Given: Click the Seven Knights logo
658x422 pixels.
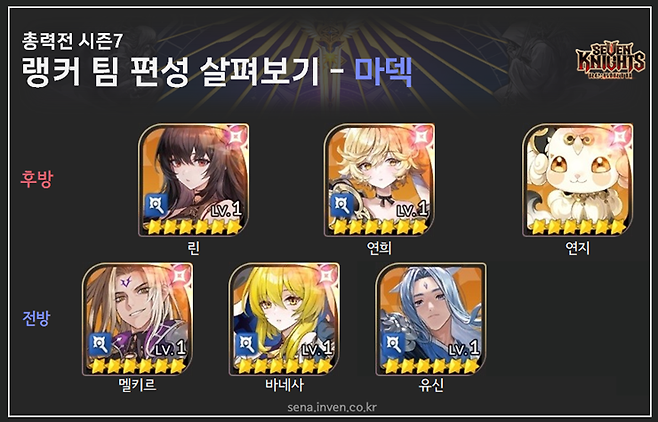Looking at the screenshot, I should pos(610,61).
